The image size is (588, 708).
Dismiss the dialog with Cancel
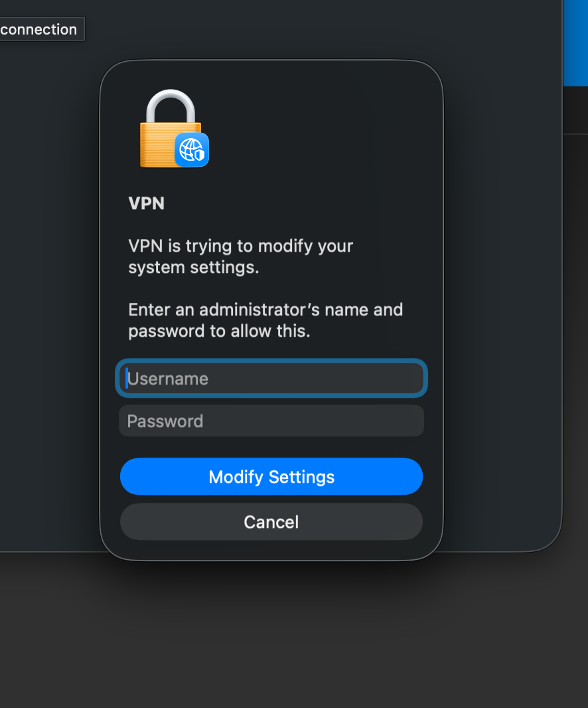271,522
